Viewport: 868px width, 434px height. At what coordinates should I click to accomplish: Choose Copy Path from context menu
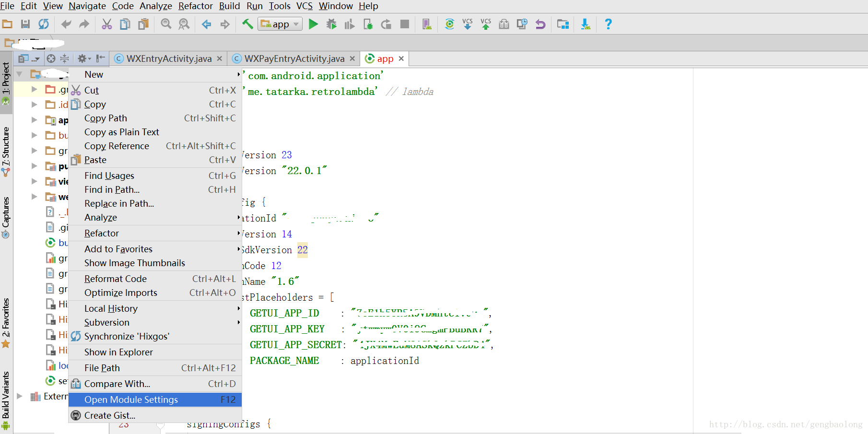(x=155, y=118)
